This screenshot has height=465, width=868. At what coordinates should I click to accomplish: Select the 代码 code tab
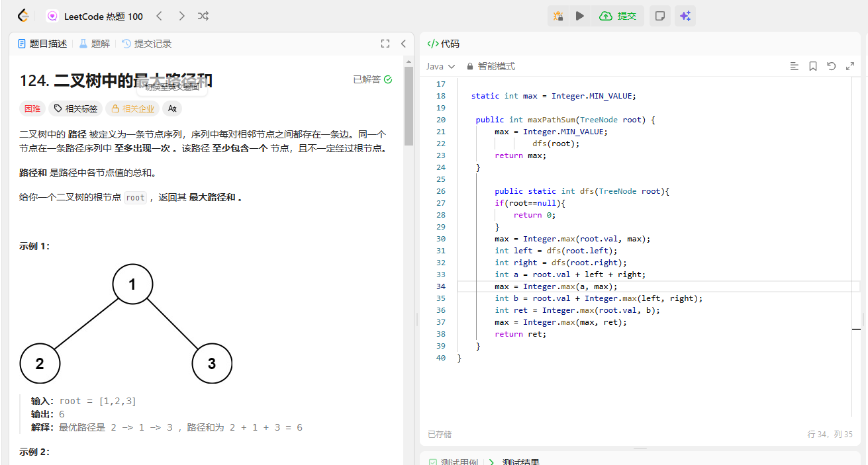tap(443, 44)
